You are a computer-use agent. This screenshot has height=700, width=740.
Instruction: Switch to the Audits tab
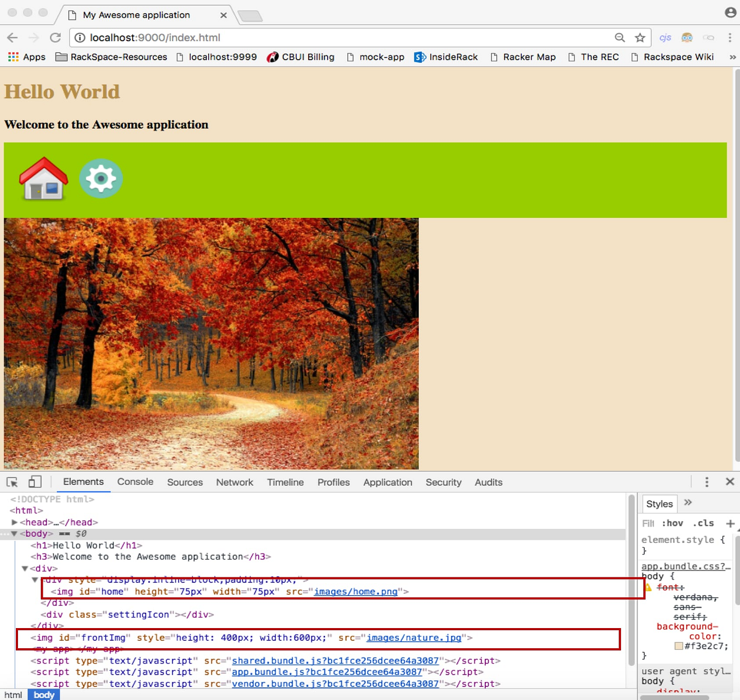[488, 482]
